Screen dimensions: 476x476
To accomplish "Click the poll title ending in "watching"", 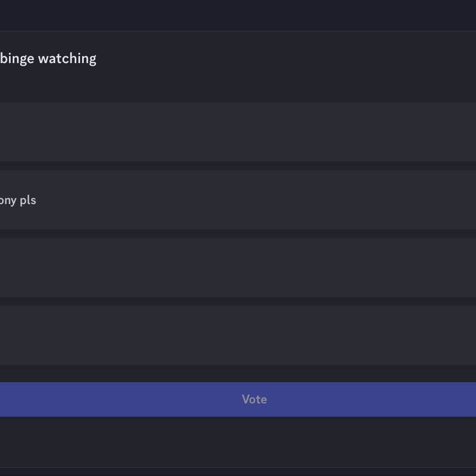I will [x=48, y=58].
